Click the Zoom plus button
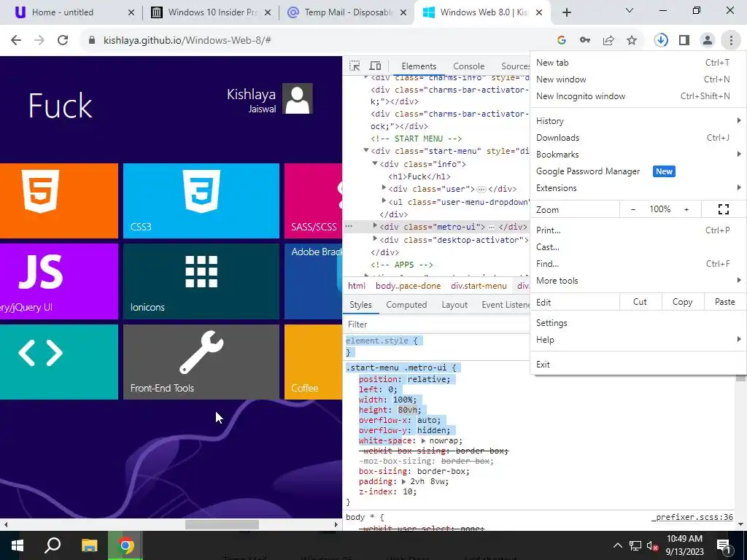Screen dimensions: 747x560 [686, 209]
